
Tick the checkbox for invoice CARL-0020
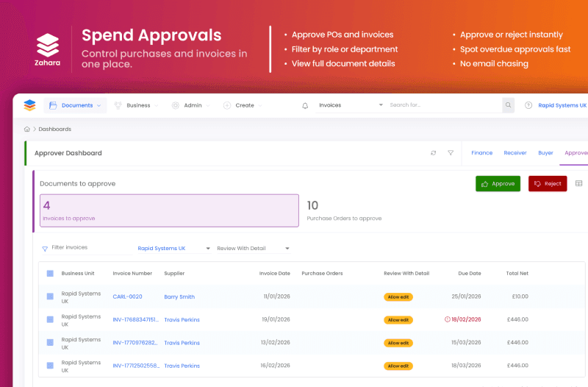click(x=50, y=297)
